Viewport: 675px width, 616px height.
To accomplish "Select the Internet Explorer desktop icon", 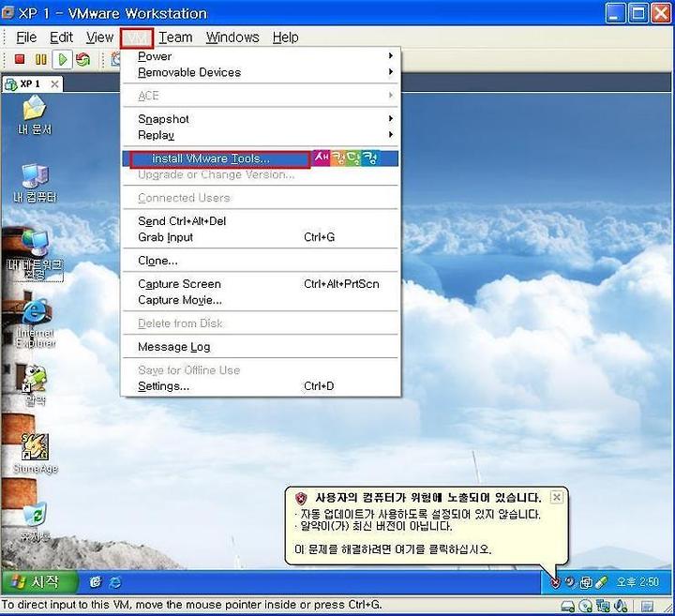I will click(36, 323).
